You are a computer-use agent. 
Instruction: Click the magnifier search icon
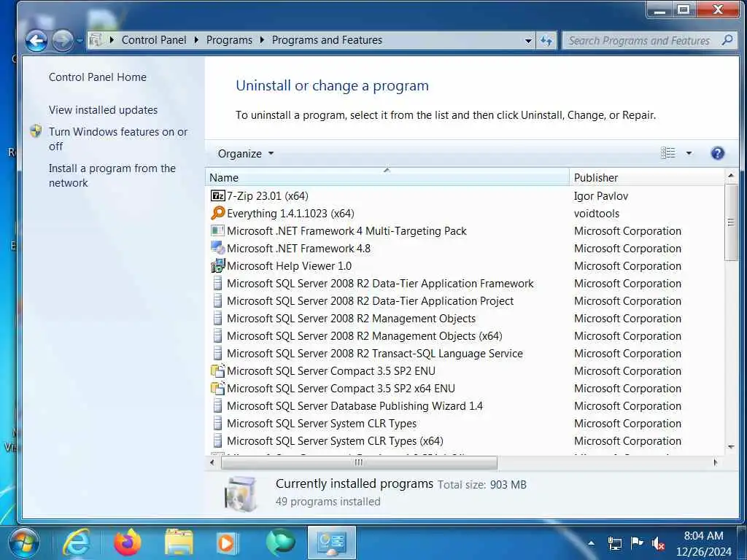727,41
